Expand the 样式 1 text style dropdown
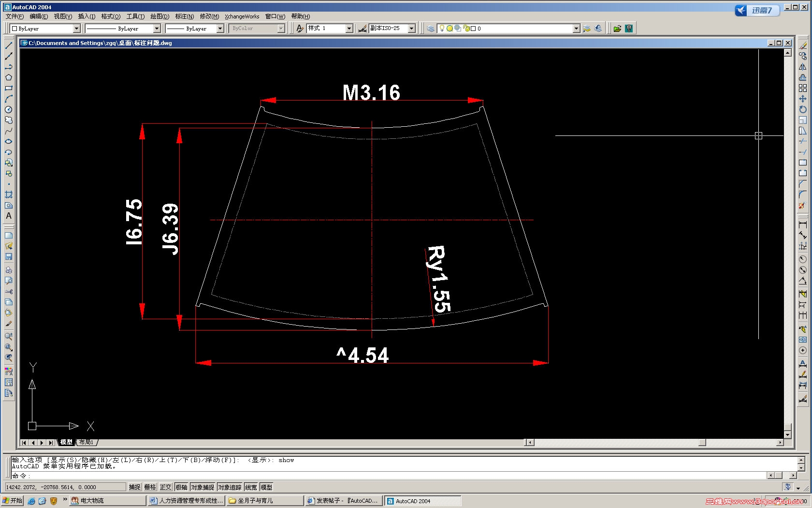This screenshot has height=508, width=812. (x=349, y=29)
